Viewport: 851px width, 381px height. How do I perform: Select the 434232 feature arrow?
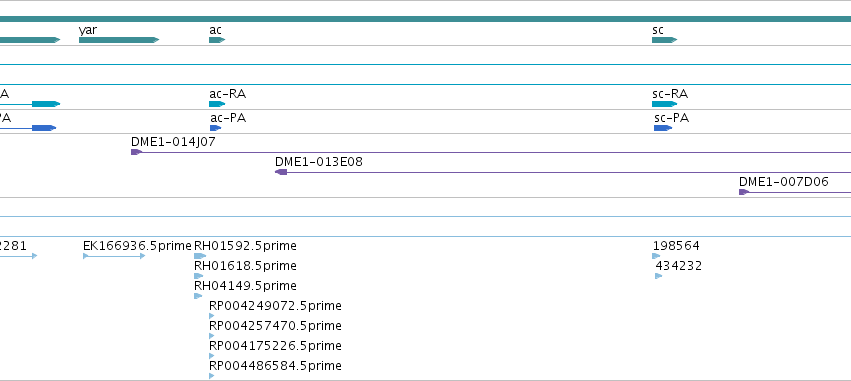[659, 276]
